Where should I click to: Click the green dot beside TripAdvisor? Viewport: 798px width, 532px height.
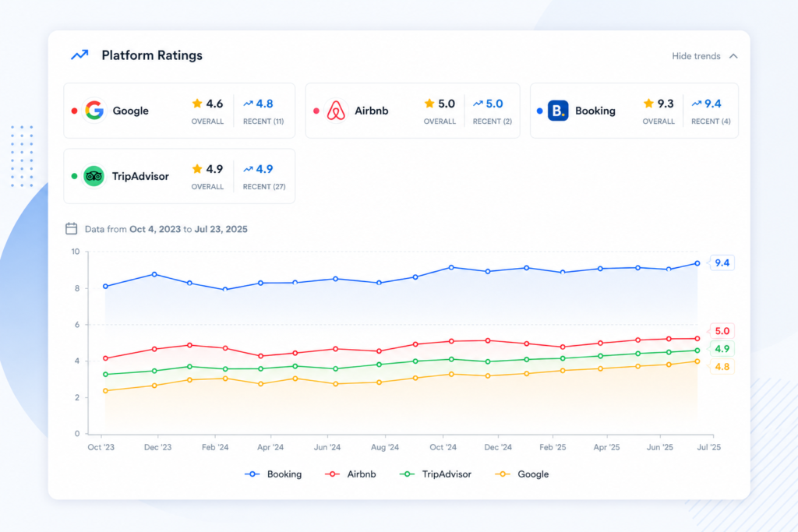click(74, 176)
